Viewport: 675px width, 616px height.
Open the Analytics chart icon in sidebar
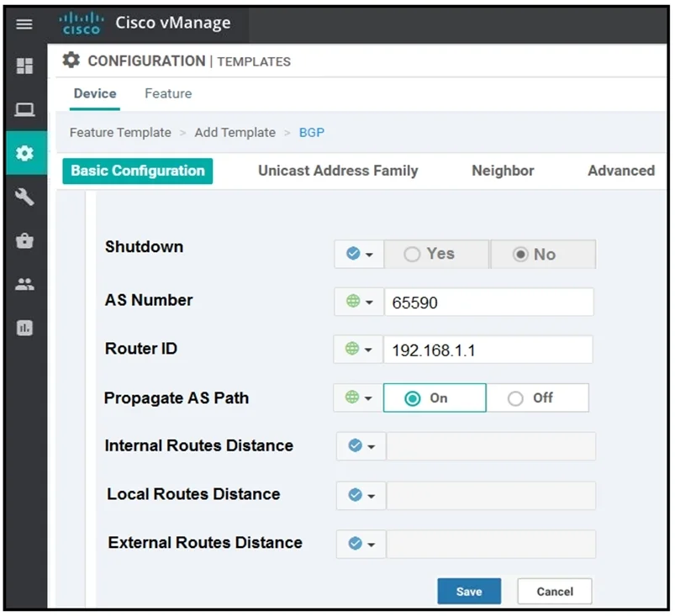tap(24, 328)
